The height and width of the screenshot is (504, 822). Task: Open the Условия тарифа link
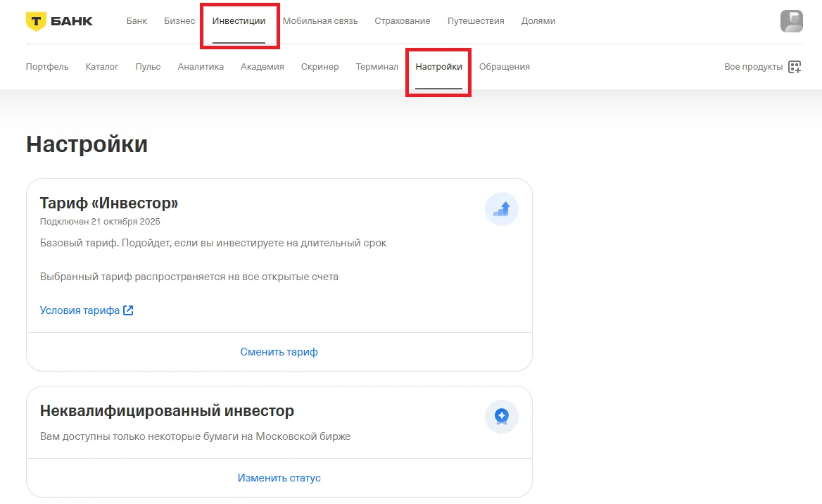pyautogui.click(x=80, y=310)
